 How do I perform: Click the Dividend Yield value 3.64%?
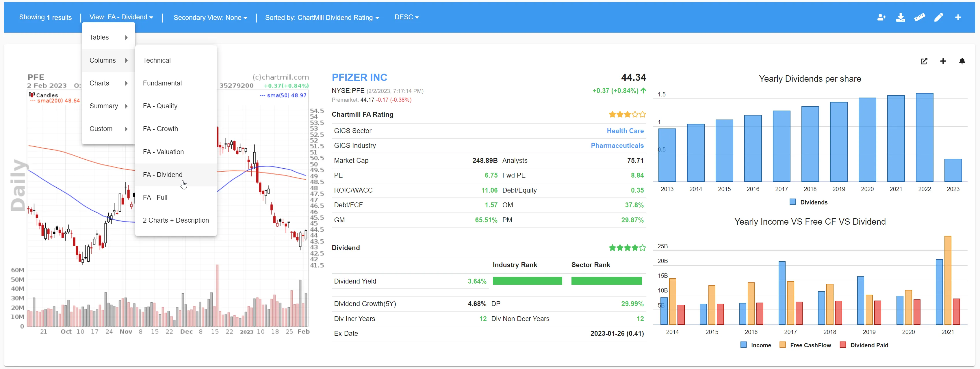tap(477, 281)
